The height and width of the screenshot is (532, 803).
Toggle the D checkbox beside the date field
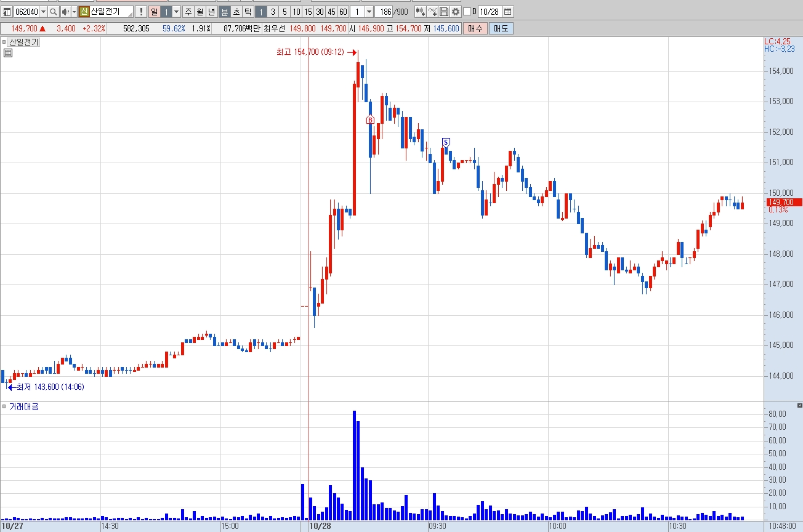pos(467,12)
